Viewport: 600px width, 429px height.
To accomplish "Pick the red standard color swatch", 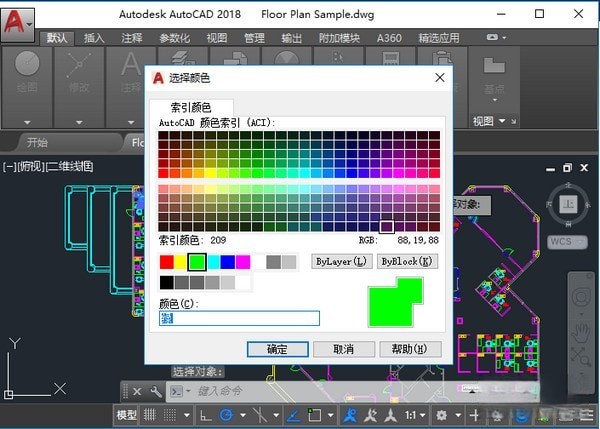I will coord(166,262).
